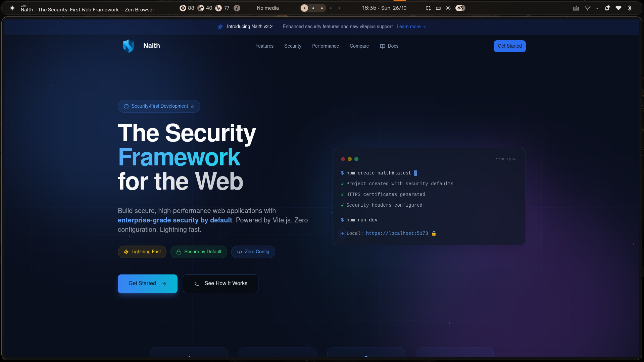Click the filled signal wedge icon in tray
Screen dimensions: 644x362
pyautogui.click(x=618, y=8)
